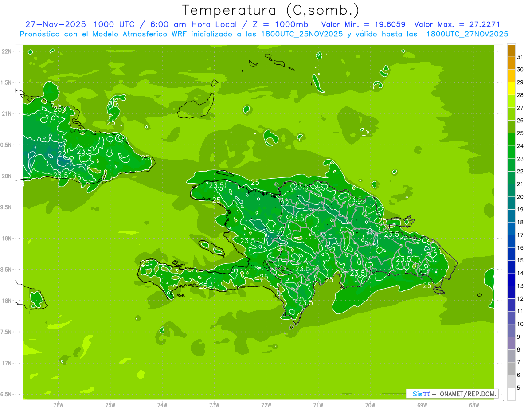Click the orange legend swatch between 30 and 31
This screenshot has height=411, width=532.
511,63
